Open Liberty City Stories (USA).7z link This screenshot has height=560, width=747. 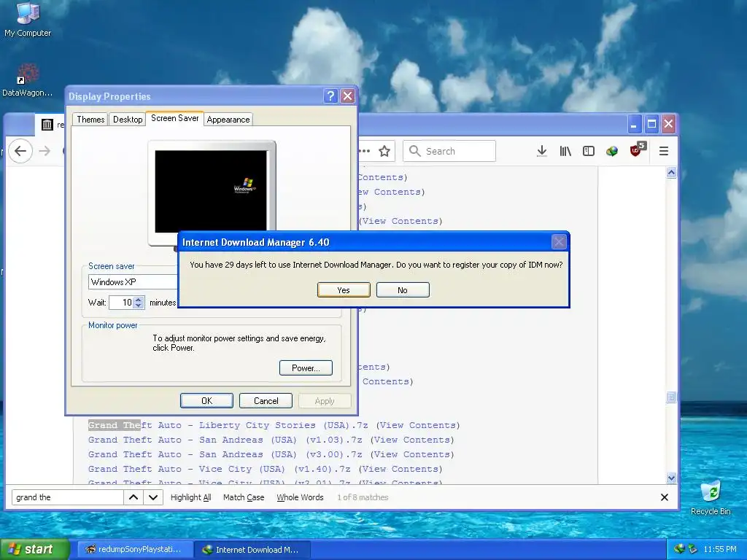(228, 425)
